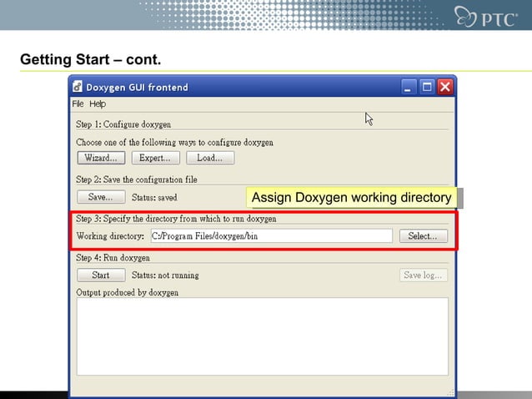Click the grayed-out Save log... button
This screenshot has width=532, height=399.
[424, 275]
